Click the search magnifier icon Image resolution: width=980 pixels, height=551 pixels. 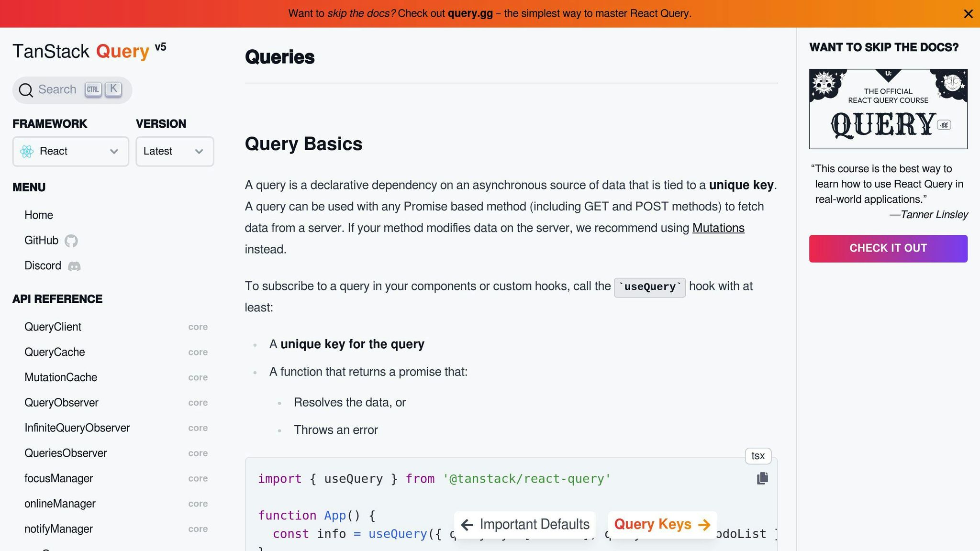pyautogui.click(x=26, y=90)
